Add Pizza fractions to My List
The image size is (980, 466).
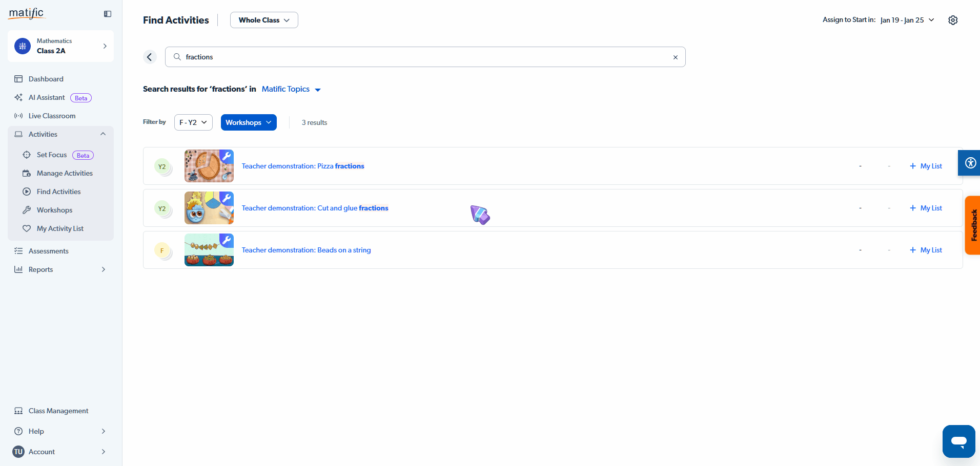[x=926, y=166]
